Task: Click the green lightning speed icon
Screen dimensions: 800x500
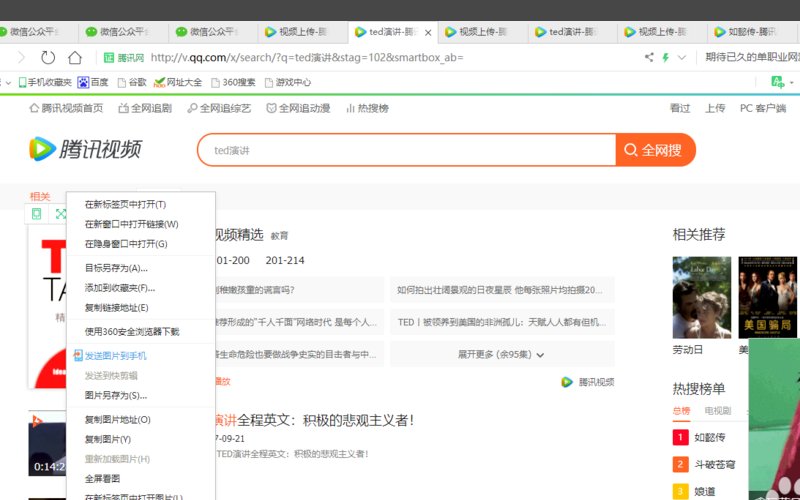Action: click(x=665, y=57)
